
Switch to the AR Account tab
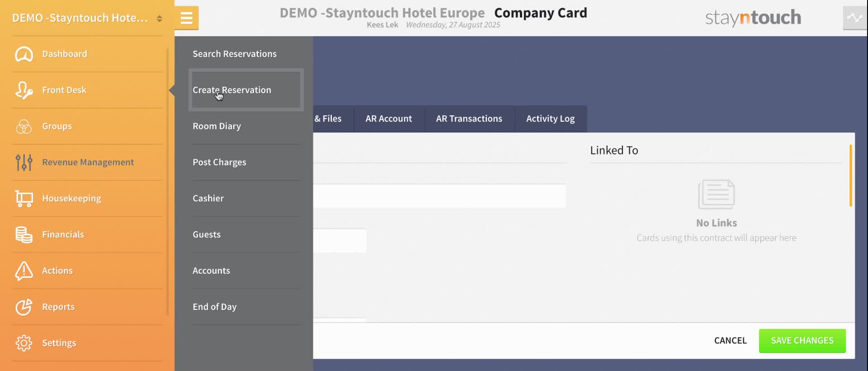tap(389, 119)
